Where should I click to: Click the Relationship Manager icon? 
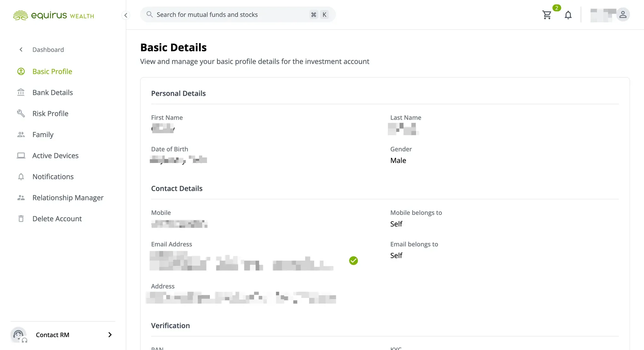[21, 198]
